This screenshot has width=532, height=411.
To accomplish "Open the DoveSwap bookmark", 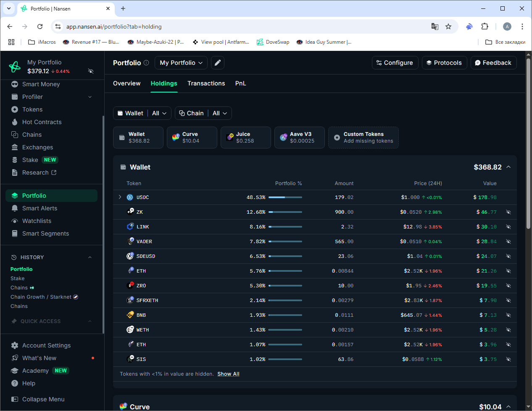I will (273, 42).
